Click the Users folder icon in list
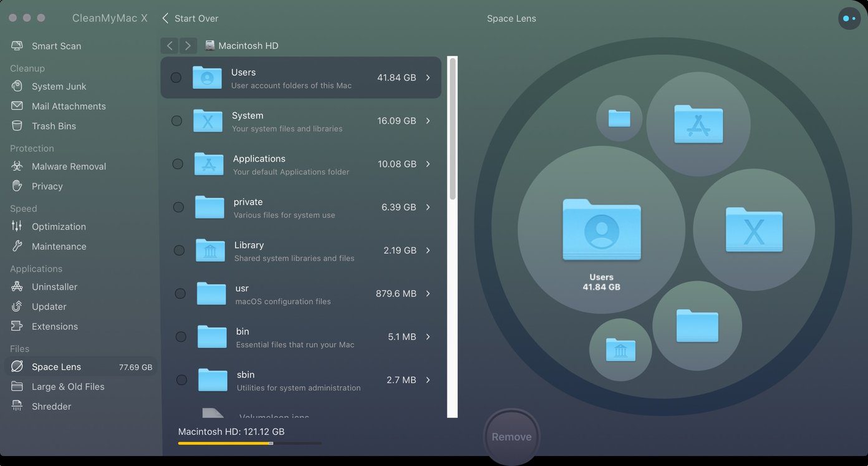The width and height of the screenshot is (868, 466). 207,77
